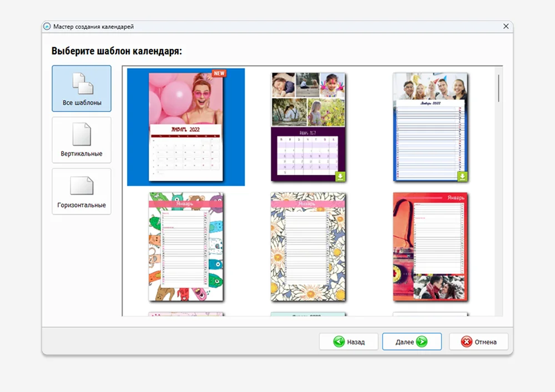Click the NEW badge on first template
This screenshot has height=392, width=555.
[x=219, y=73]
